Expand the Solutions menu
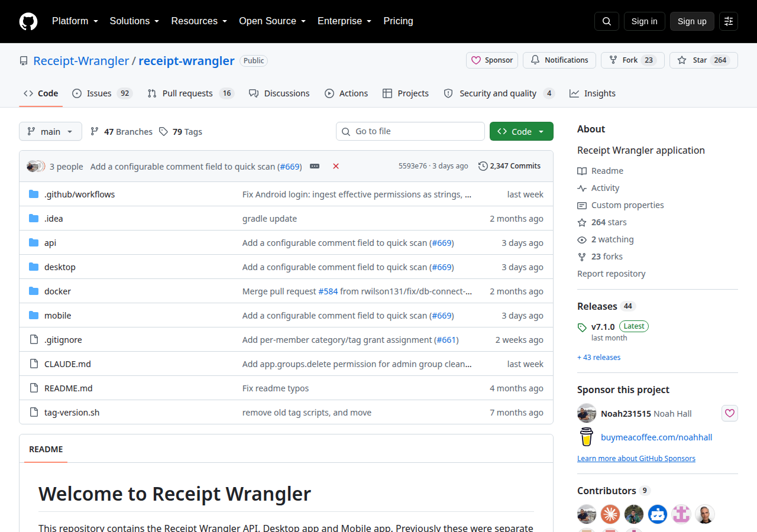This screenshot has width=757, height=532. click(135, 21)
